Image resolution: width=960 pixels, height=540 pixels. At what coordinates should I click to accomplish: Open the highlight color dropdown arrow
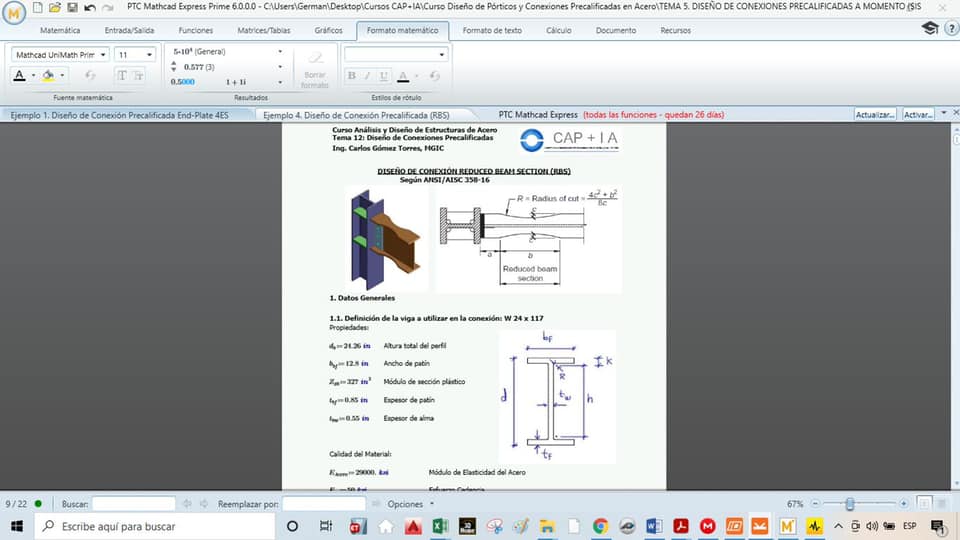62,75
